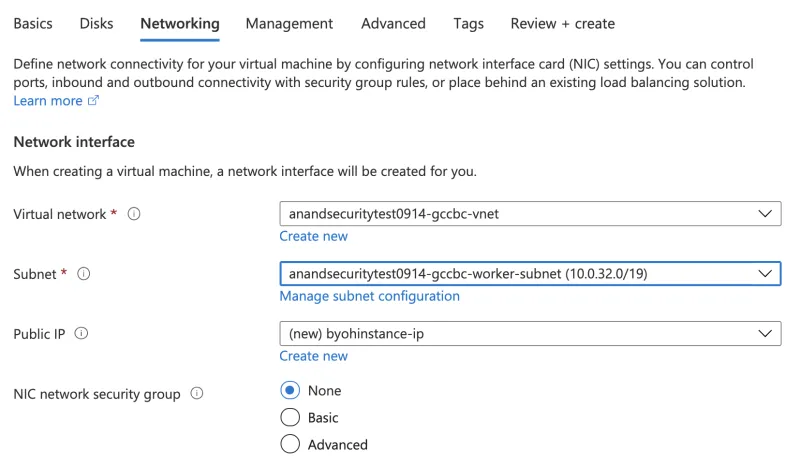Click info icon next to Public IP
Viewport: 800px width, 465px height.
(x=81, y=334)
